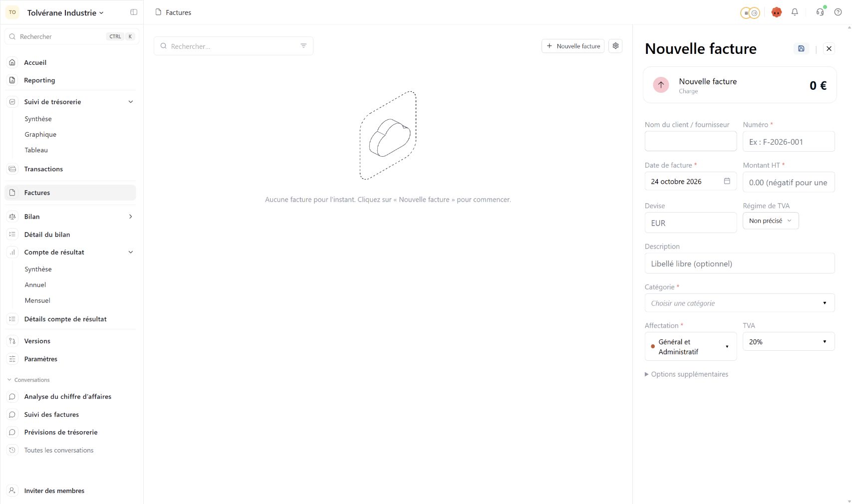Collapse the Compte de résultat section
This screenshot has width=852, height=504.
pyautogui.click(x=131, y=252)
